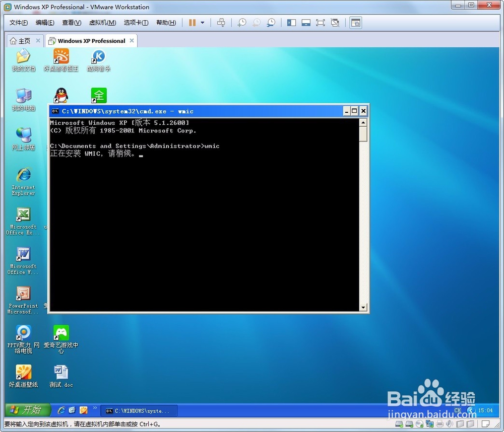Select the 我的文档 desktop icon
Image resolution: width=504 pixels, height=432 pixels.
(24, 60)
